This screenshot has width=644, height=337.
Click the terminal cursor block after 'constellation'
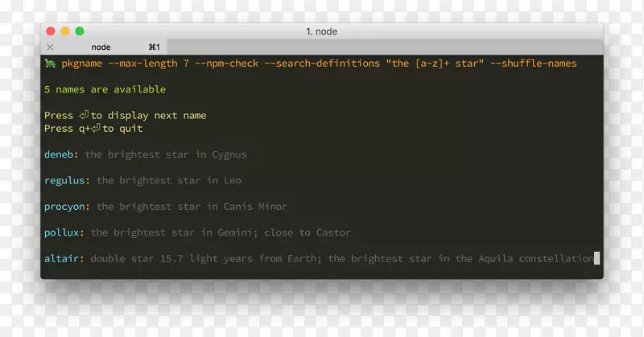pos(597,258)
